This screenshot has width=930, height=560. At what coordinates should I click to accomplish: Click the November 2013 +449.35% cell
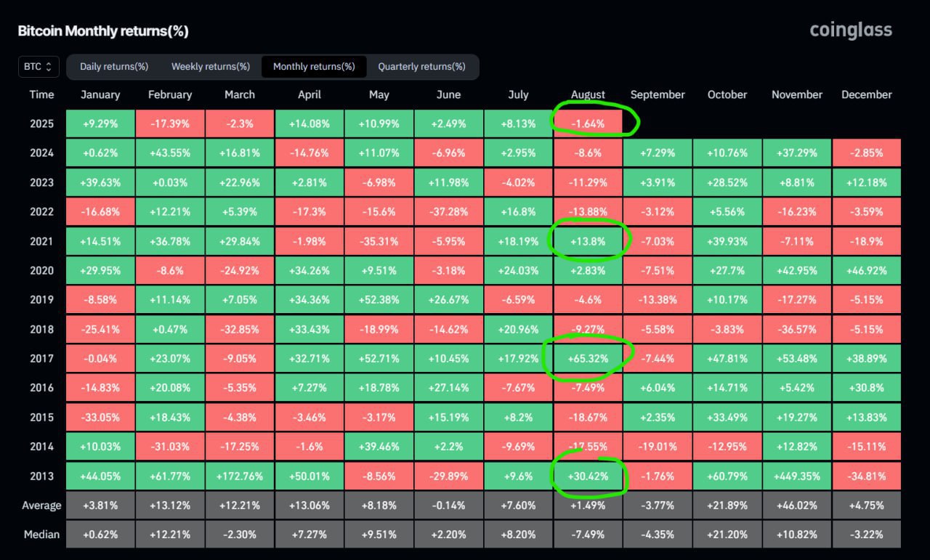(x=797, y=476)
